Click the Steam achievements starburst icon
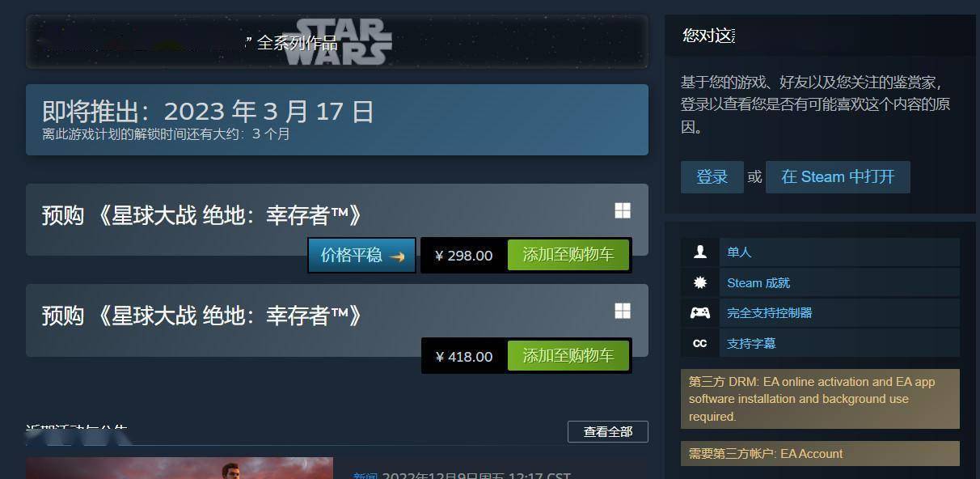This screenshot has width=980, height=479. coord(700,282)
